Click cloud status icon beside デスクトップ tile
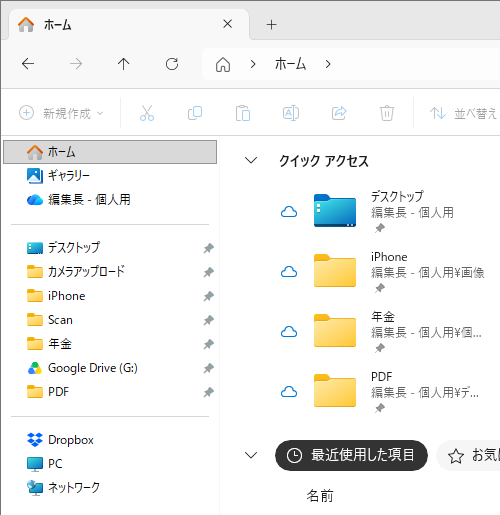Image resolution: width=500 pixels, height=515 pixels. 289,212
